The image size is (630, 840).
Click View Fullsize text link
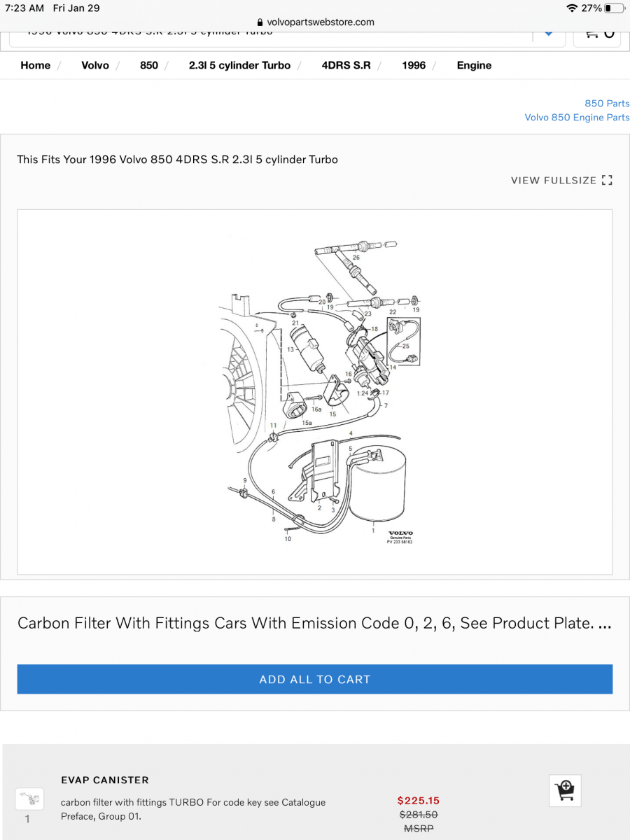(x=554, y=181)
